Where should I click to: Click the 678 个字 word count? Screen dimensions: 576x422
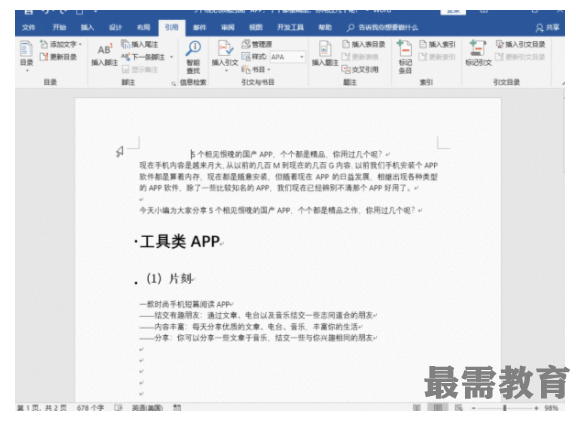(x=90, y=408)
